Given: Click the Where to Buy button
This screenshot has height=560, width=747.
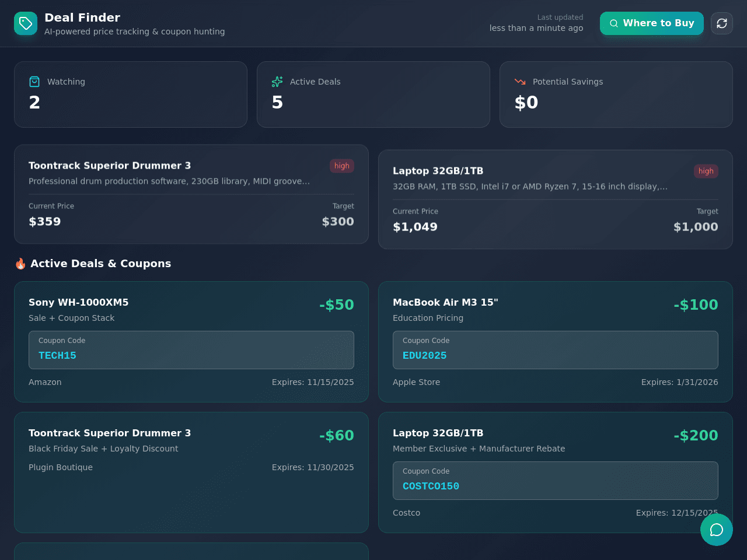Looking at the screenshot, I should pyautogui.click(x=652, y=23).
